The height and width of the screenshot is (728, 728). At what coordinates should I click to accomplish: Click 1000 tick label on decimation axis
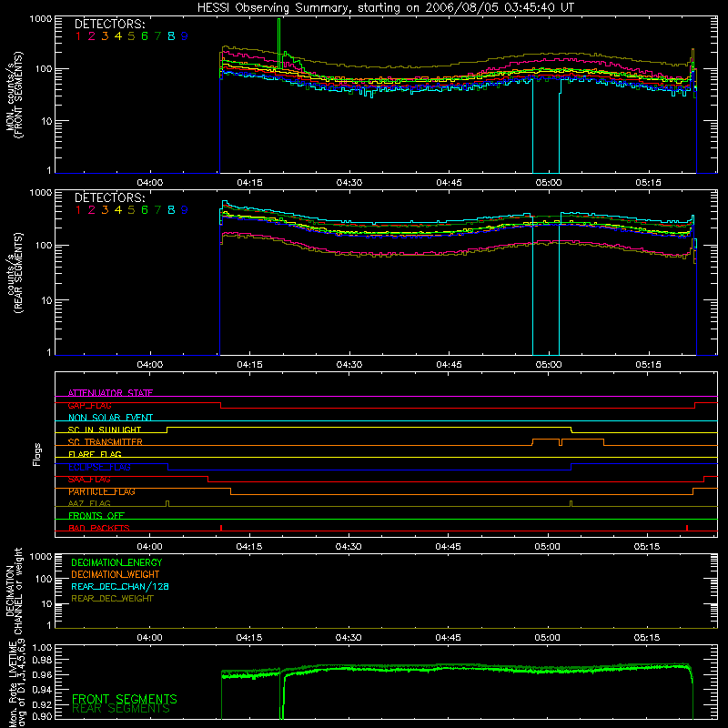tap(41, 556)
